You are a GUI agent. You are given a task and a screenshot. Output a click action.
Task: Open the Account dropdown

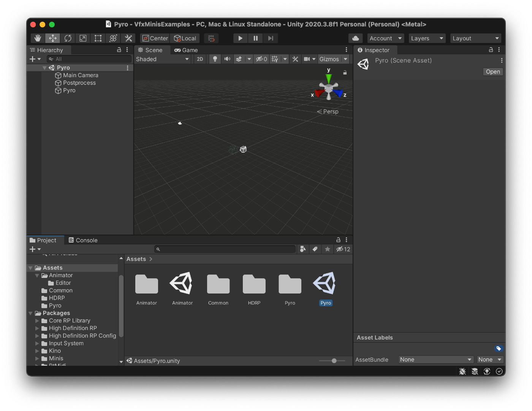tap(385, 38)
